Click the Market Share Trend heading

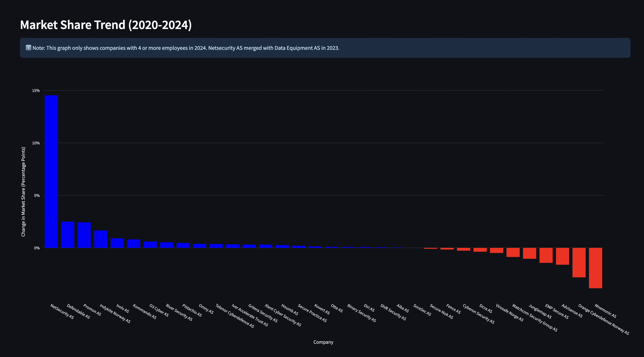coord(106,25)
